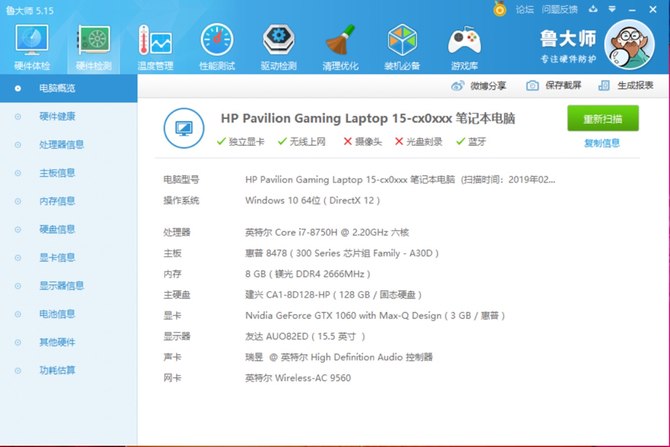This screenshot has width=670, height=447.
Task: Minimize the 鲁大师 window
Action: (632, 9)
